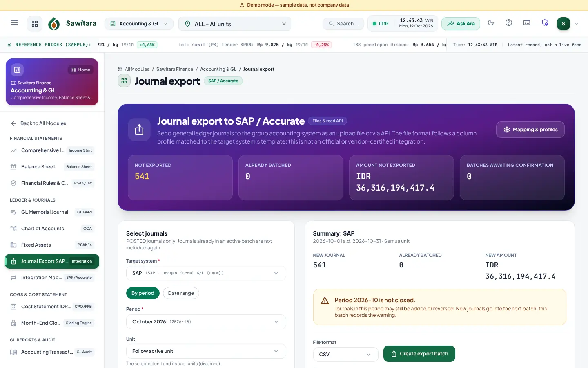
Task: Open Balance Sheet from sidebar
Action: click(x=52, y=167)
